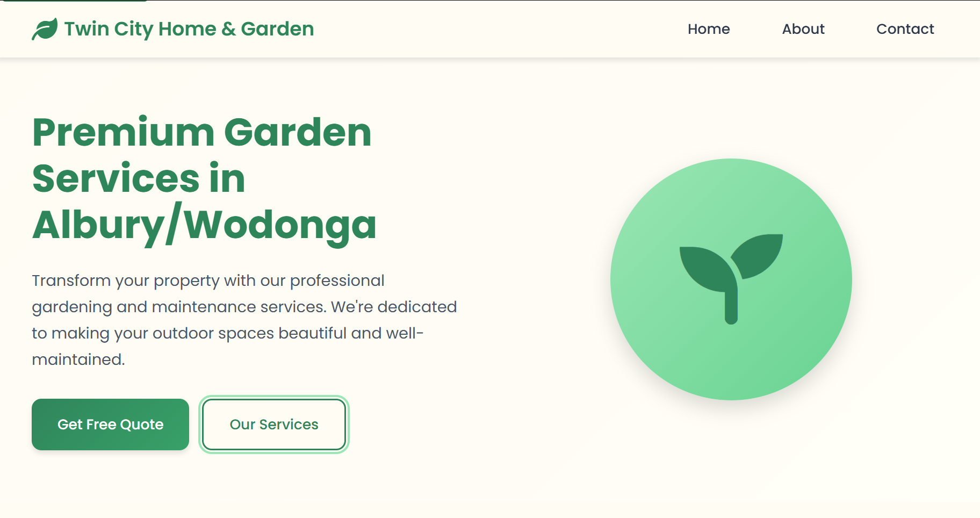Open the Home navigation link

(x=708, y=29)
